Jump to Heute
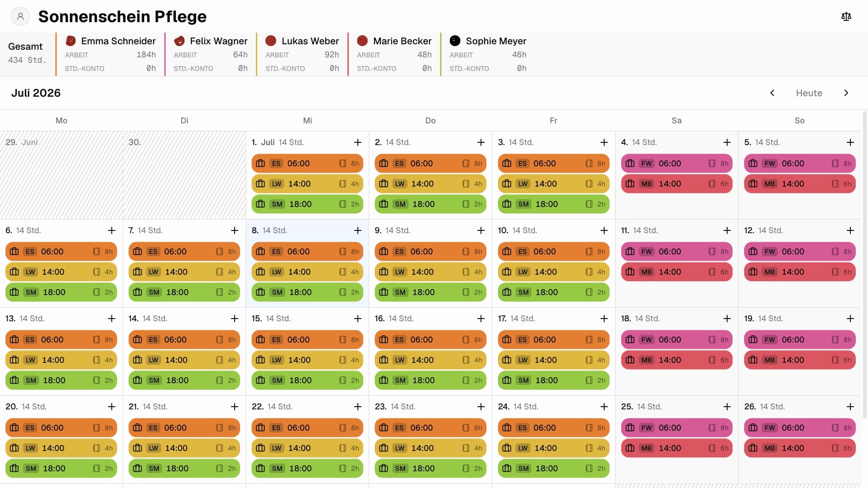The width and height of the screenshot is (868, 488). (809, 93)
